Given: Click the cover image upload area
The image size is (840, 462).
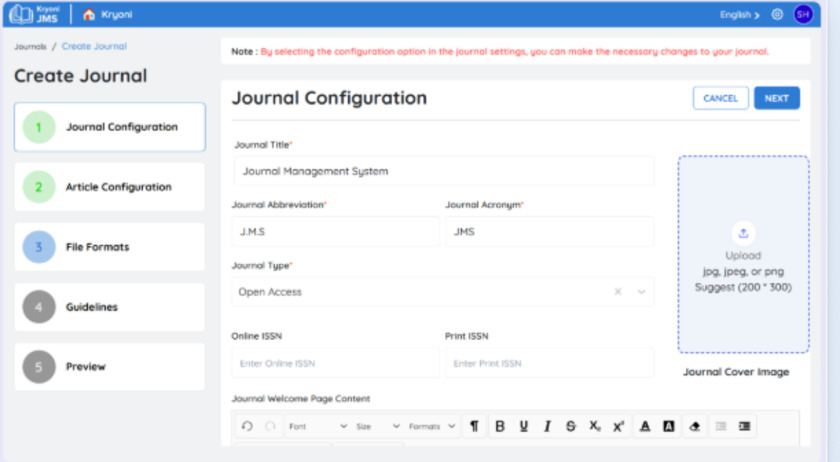Looking at the screenshot, I should [x=743, y=254].
